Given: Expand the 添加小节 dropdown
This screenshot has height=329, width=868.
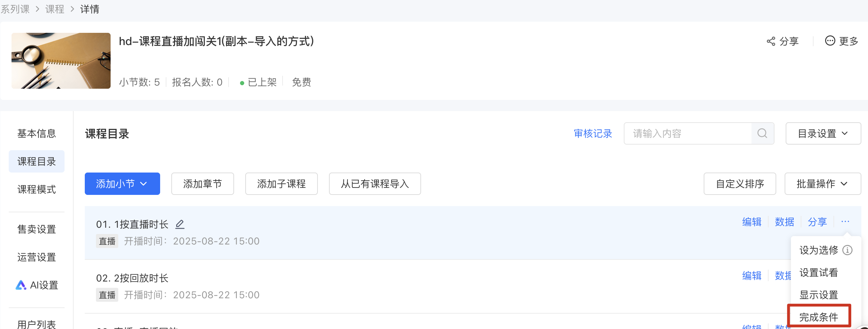Looking at the screenshot, I should click(122, 184).
